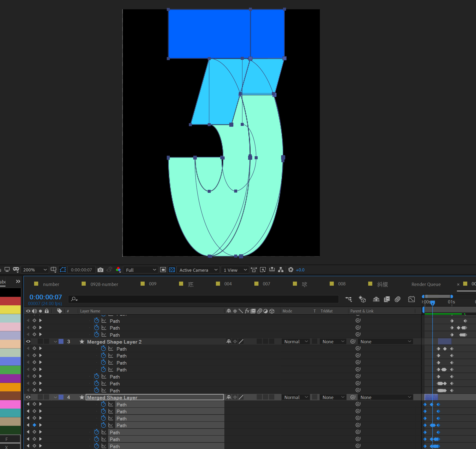
Task: Toggle the Mask and Shape Path Visibility icon
Action: tap(63, 270)
